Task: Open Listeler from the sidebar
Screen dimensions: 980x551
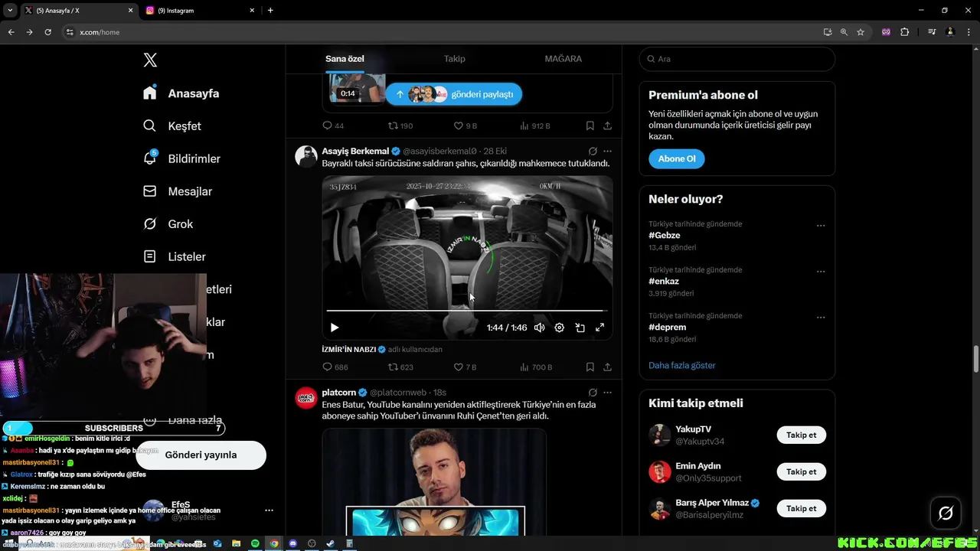Action: (x=175, y=256)
